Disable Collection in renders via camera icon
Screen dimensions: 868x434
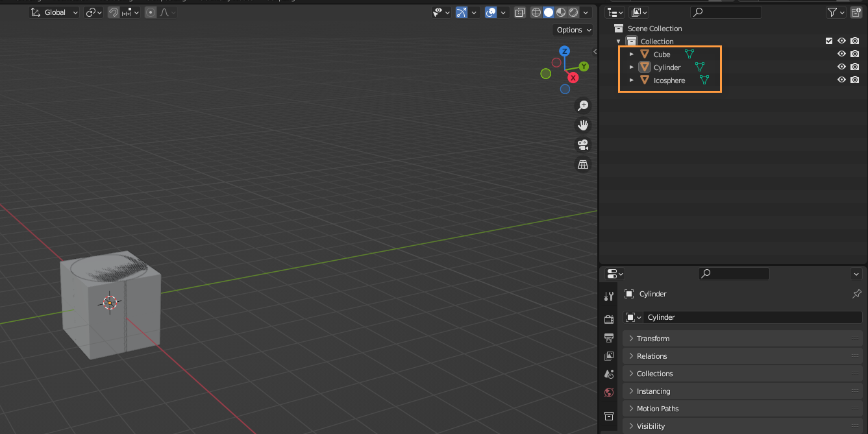pos(855,42)
